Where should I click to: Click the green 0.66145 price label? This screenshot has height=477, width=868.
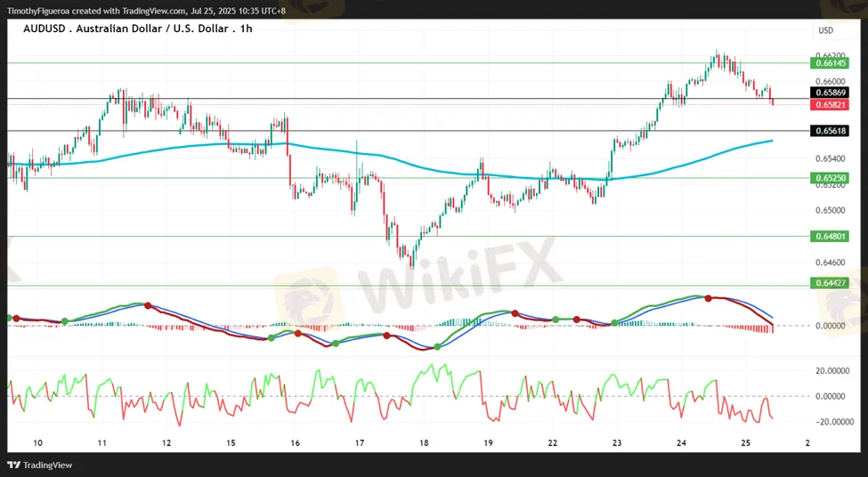click(x=829, y=63)
